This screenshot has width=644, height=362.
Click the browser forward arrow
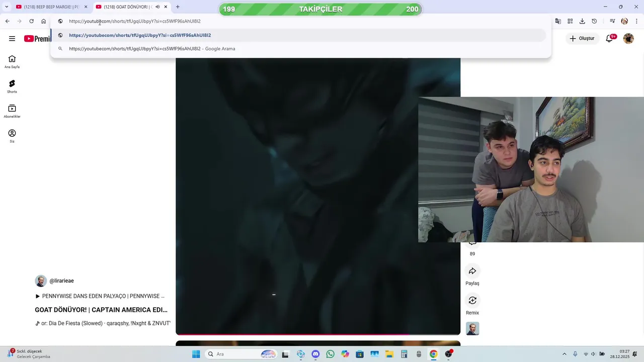pos(19,21)
